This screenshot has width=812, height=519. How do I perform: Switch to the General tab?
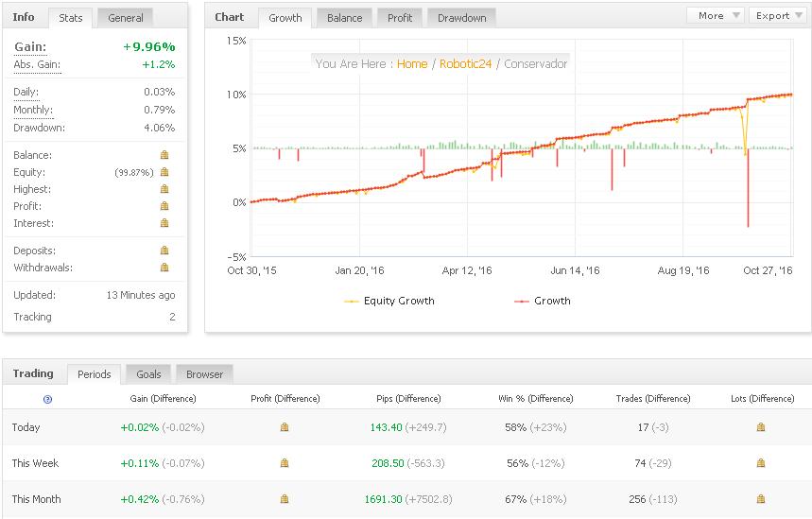click(x=126, y=18)
